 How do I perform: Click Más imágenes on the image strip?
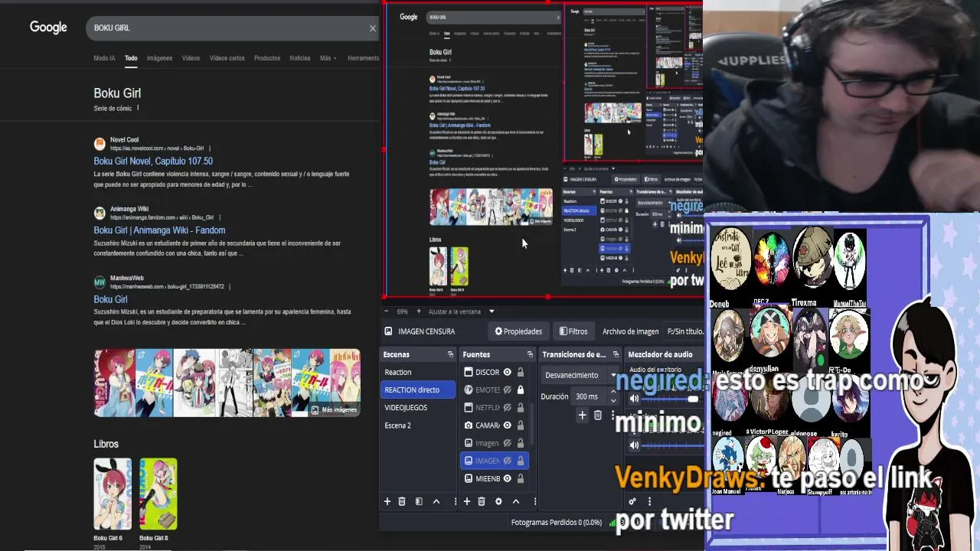click(x=334, y=409)
